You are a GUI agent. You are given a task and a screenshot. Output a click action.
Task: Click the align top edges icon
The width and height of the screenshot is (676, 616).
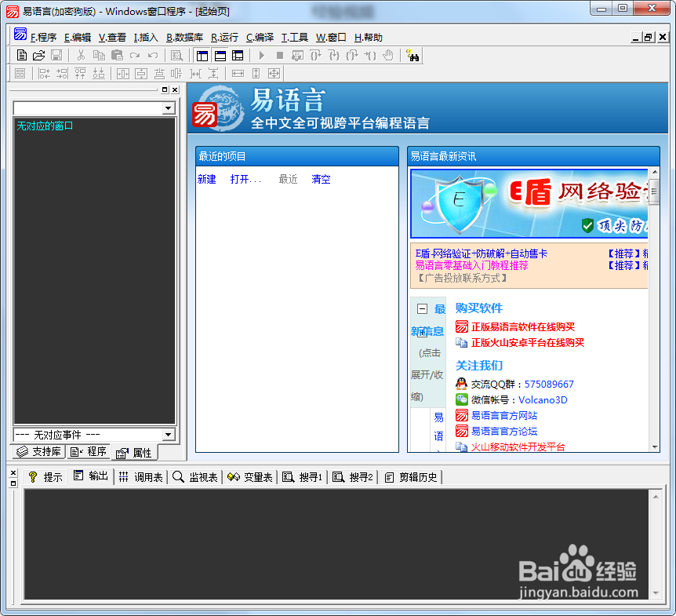[x=80, y=73]
